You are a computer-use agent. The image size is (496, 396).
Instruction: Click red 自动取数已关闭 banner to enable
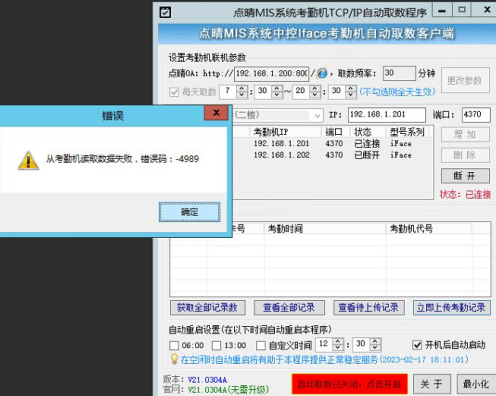coord(350,384)
